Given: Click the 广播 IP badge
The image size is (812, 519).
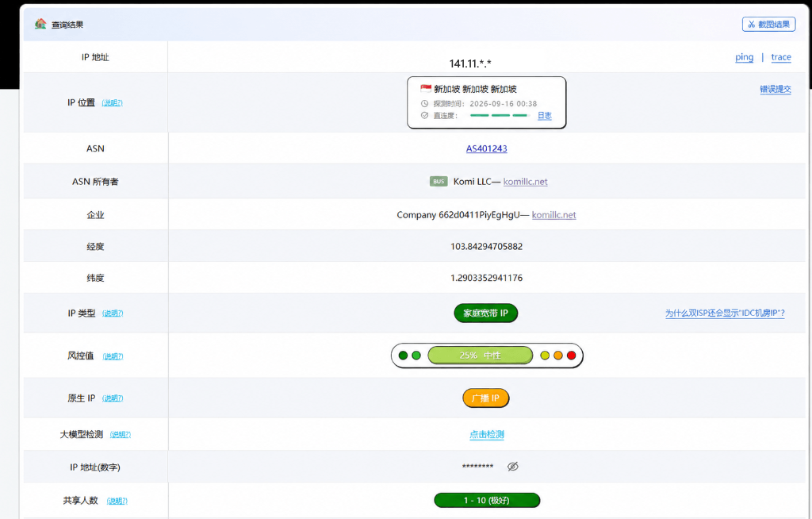Looking at the screenshot, I should pos(486,398).
